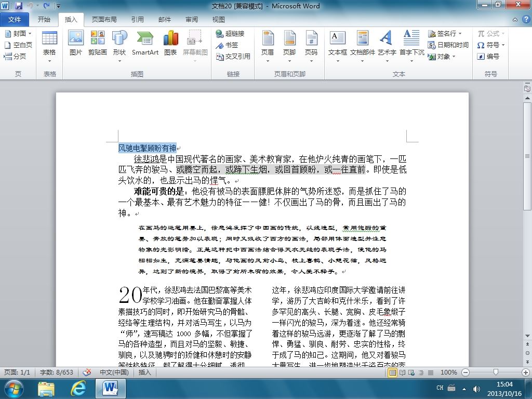Switch to the View (视图) tab

[219, 20]
